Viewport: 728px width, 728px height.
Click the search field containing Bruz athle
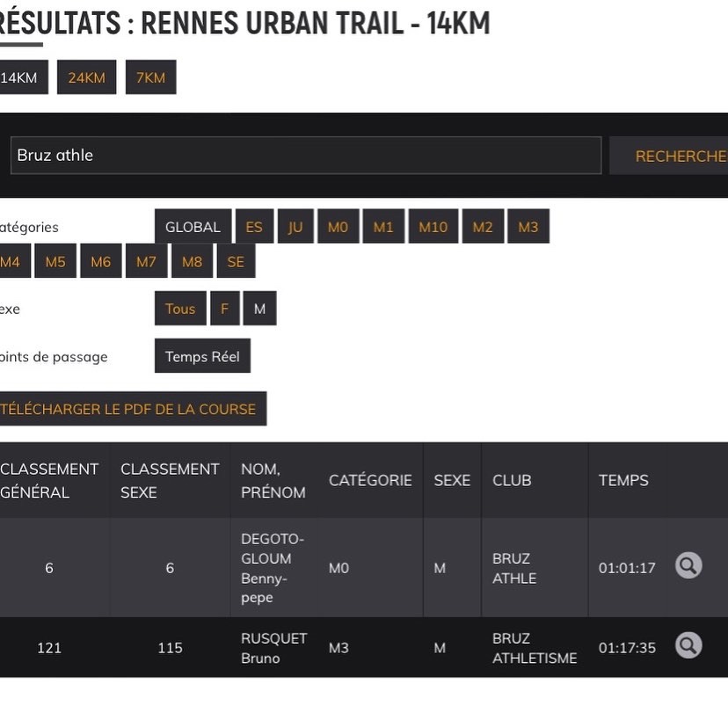coord(305,156)
